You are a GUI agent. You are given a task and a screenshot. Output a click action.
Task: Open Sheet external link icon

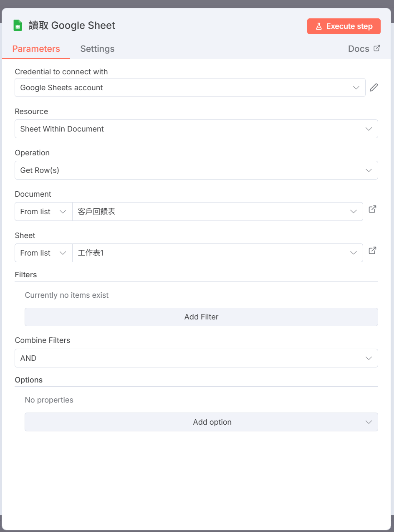pyautogui.click(x=372, y=251)
